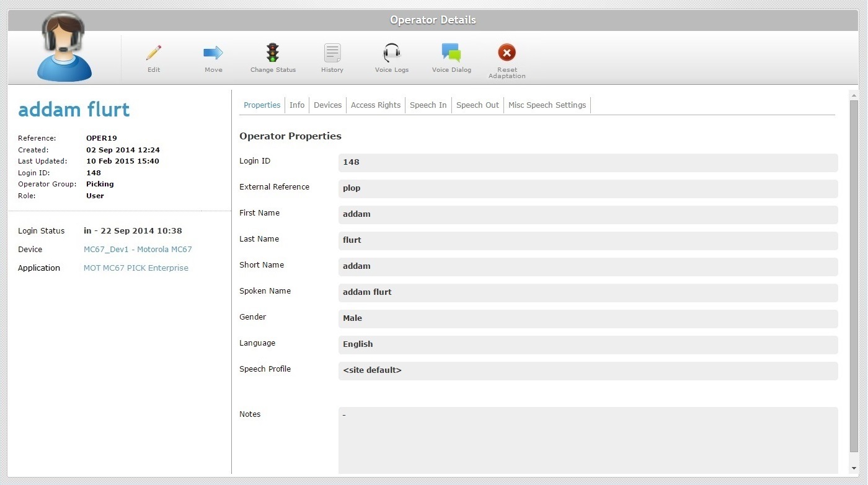This screenshot has height=485, width=868.
Task: Click the sidebar Login ID value '148'
Action: click(x=94, y=173)
